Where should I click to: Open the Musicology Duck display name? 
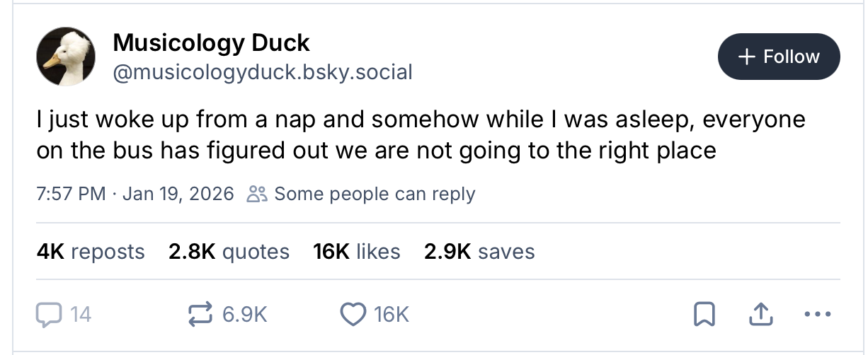tap(211, 43)
